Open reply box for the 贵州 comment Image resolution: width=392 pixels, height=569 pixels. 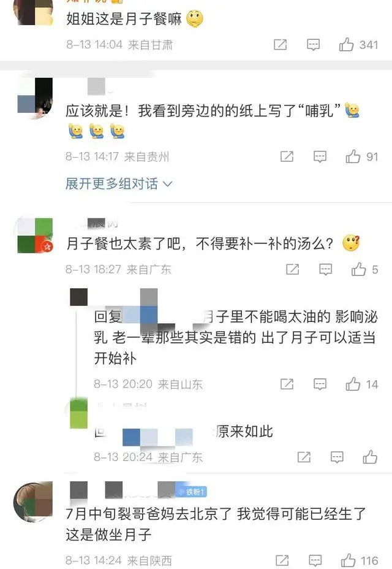320,156
